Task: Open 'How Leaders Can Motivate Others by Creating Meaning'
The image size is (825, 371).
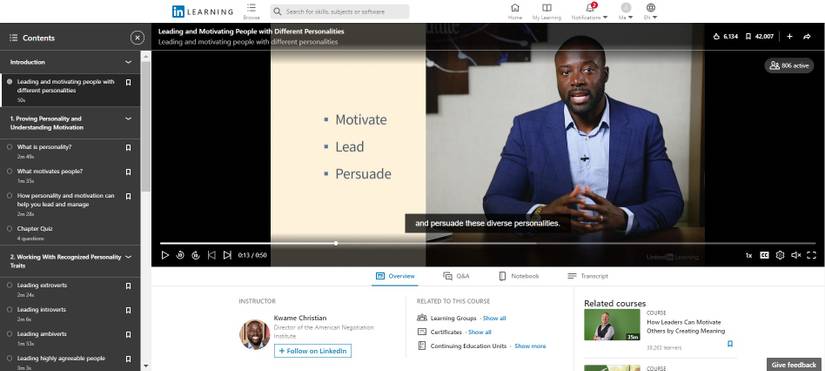Action: point(686,326)
